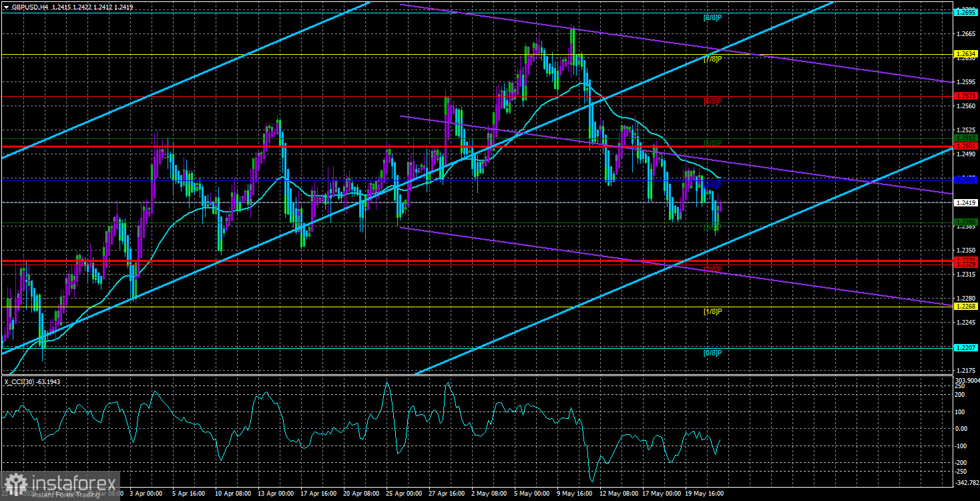Click the 1.2268 yellow price tag

pyautogui.click(x=967, y=306)
